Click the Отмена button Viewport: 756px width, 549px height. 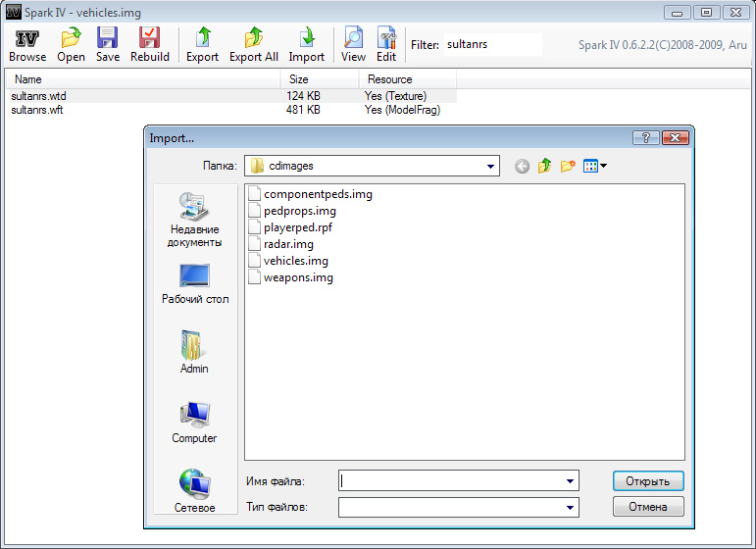click(x=647, y=507)
